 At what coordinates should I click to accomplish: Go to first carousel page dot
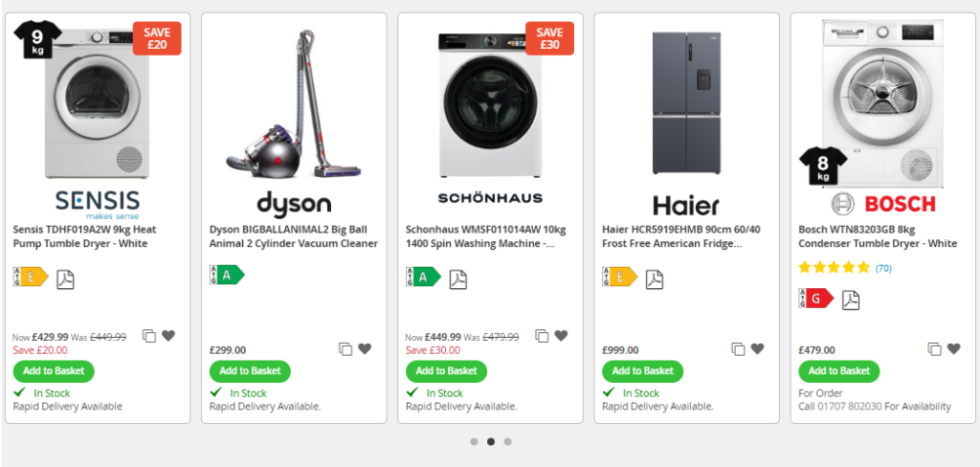click(474, 442)
